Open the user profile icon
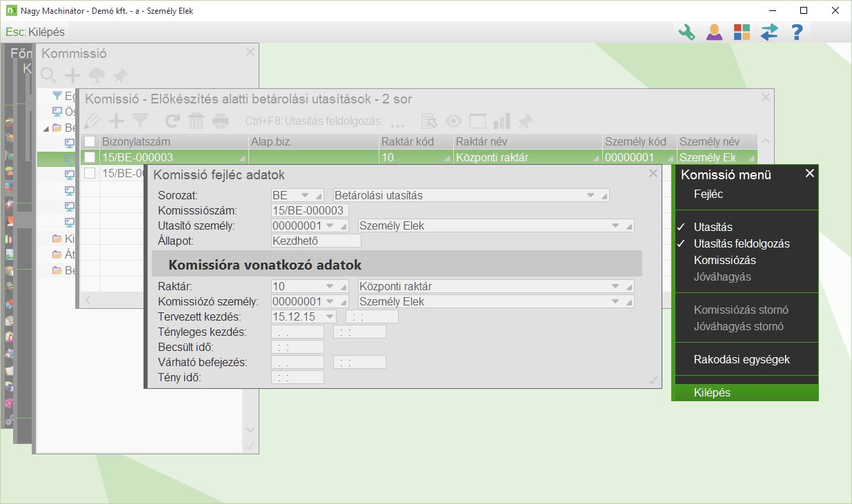 click(x=714, y=32)
